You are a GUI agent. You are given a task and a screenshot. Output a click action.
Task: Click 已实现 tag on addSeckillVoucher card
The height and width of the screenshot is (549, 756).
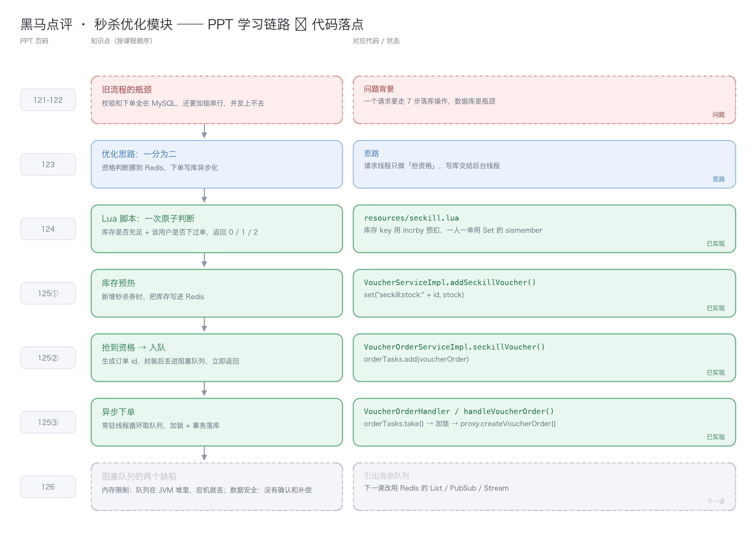(716, 308)
